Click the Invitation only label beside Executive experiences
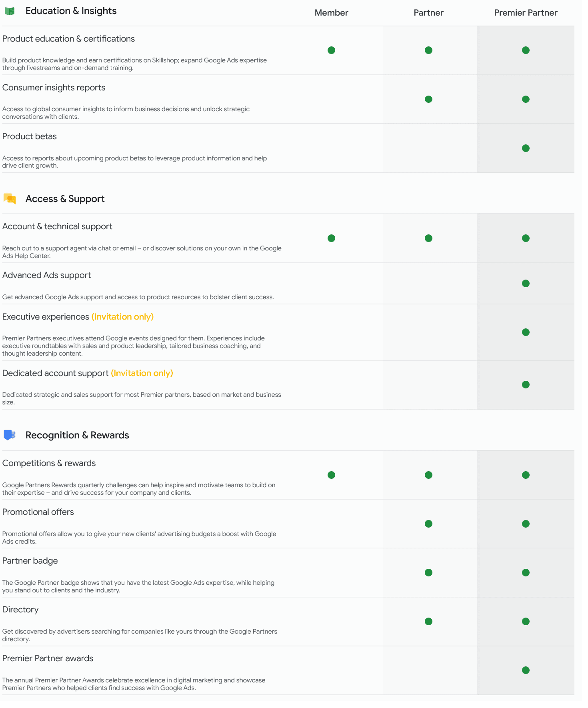This screenshot has width=588, height=708. coord(122,317)
